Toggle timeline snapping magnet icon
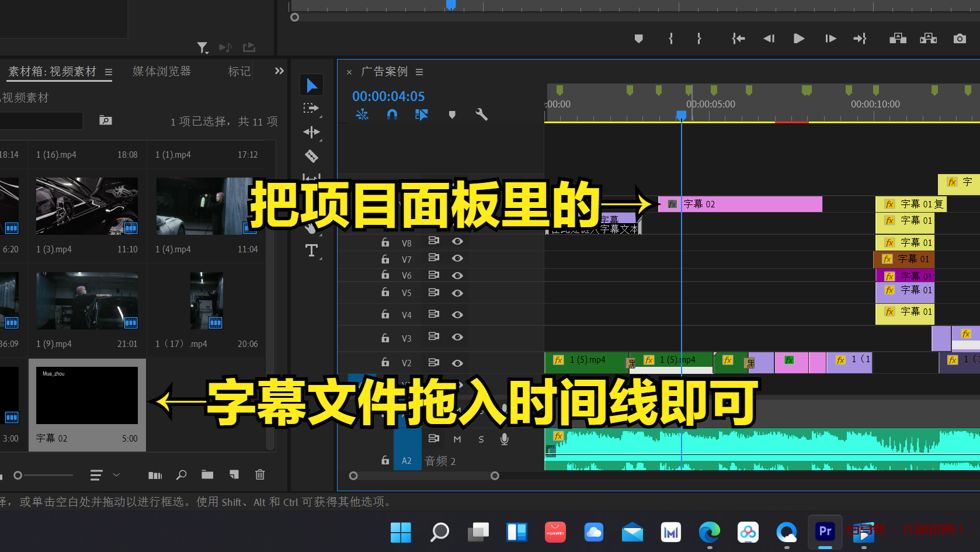Screen dimensions: 980x552 tap(392, 114)
